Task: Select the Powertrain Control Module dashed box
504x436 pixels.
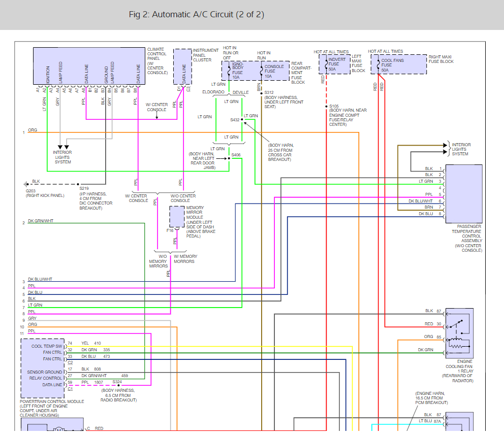Action: tap(43, 368)
